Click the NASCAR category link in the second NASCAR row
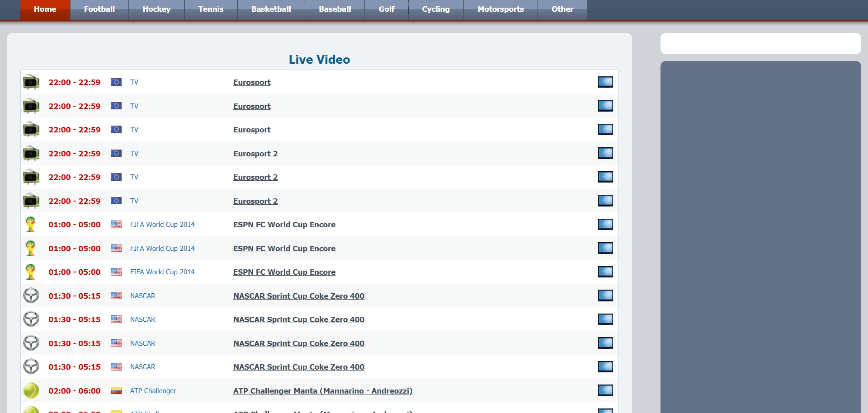 click(x=142, y=319)
